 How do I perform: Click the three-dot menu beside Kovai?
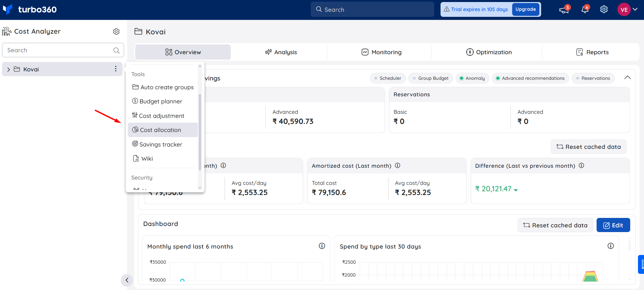(116, 69)
